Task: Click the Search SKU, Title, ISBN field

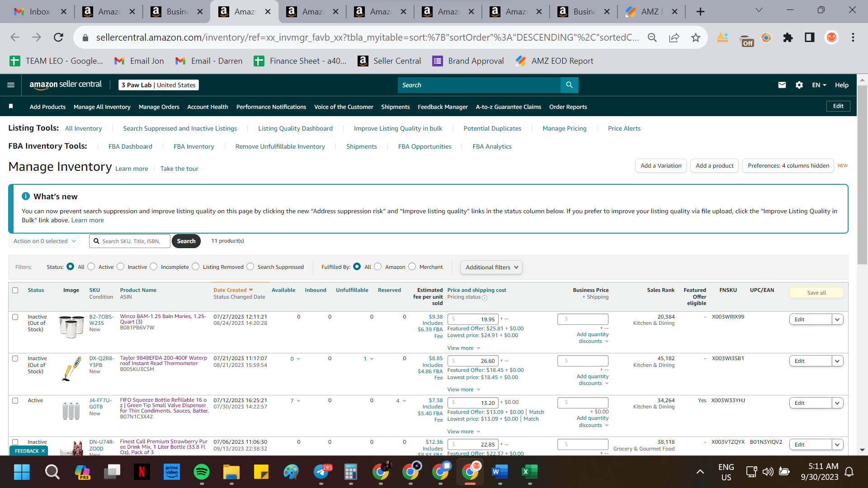Action: click(x=130, y=241)
